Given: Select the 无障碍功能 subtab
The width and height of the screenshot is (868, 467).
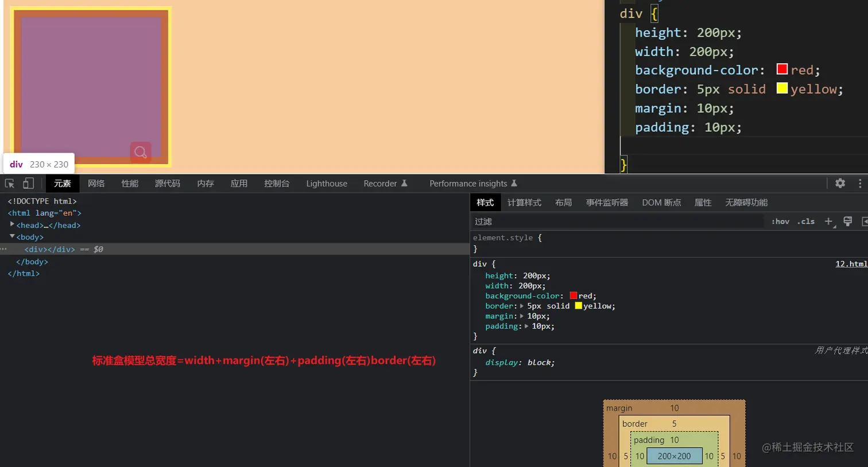Looking at the screenshot, I should click(x=746, y=203).
